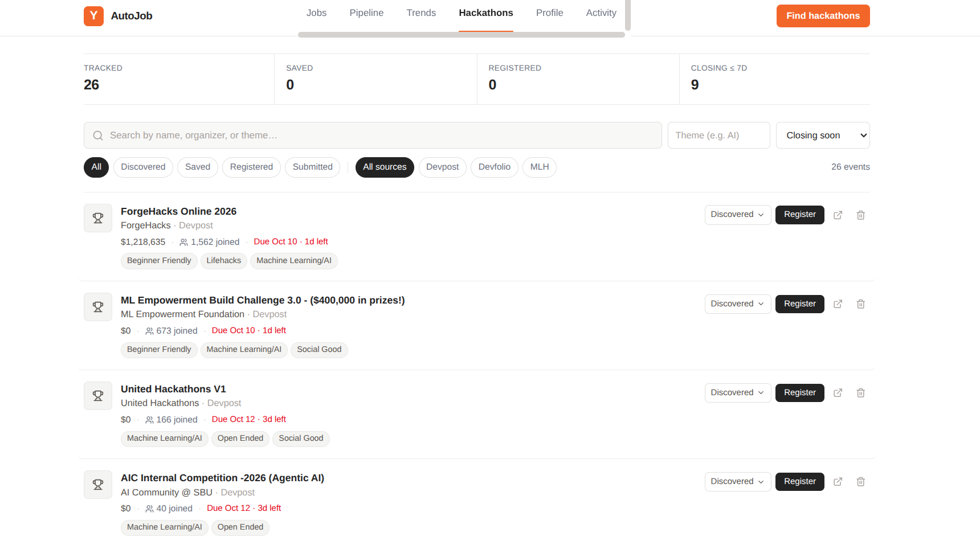
Task: Remove United Hackathons V1 using trash icon
Action: pyautogui.click(x=860, y=393)
